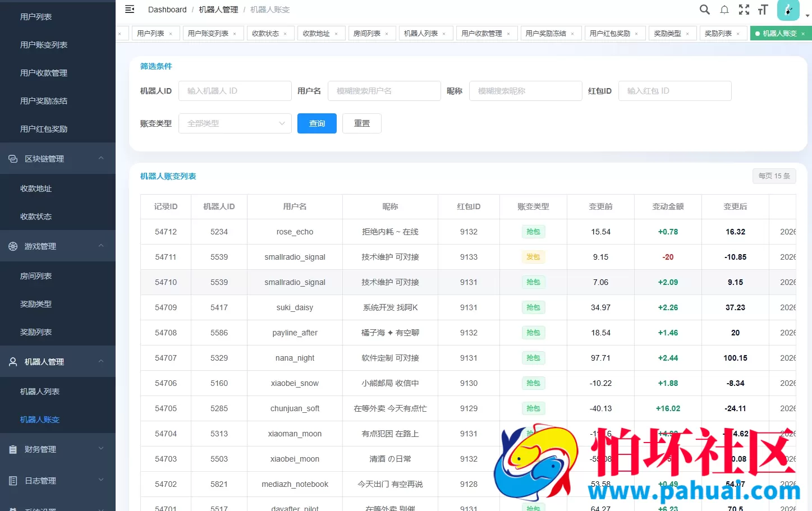Click the -20 amount cell
Viewport: 812px width, 511px height.
tap(668, 257)
